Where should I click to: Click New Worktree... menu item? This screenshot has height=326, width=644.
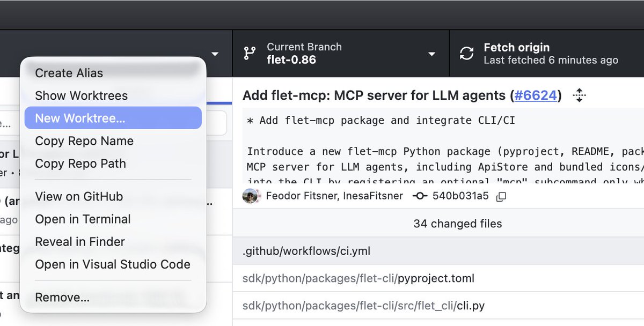[113, 118]
